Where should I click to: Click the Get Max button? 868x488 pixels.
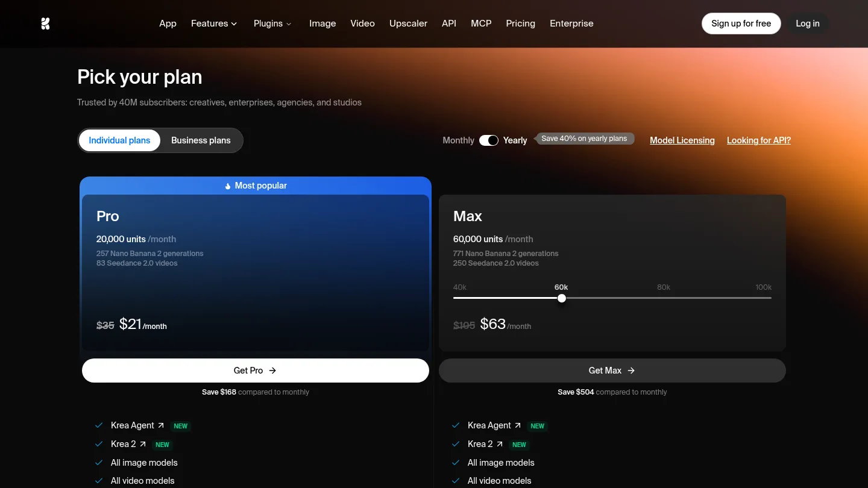612,371
